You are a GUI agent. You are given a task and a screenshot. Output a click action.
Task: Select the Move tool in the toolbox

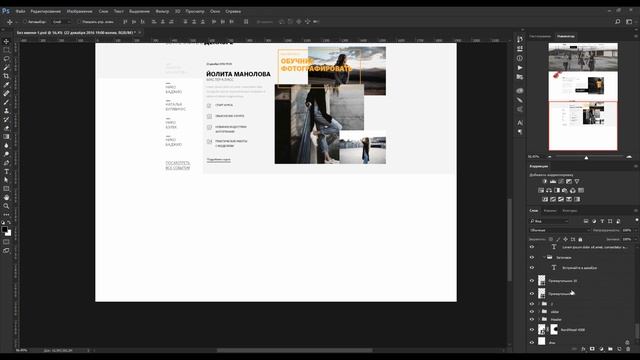coord(6,41)
